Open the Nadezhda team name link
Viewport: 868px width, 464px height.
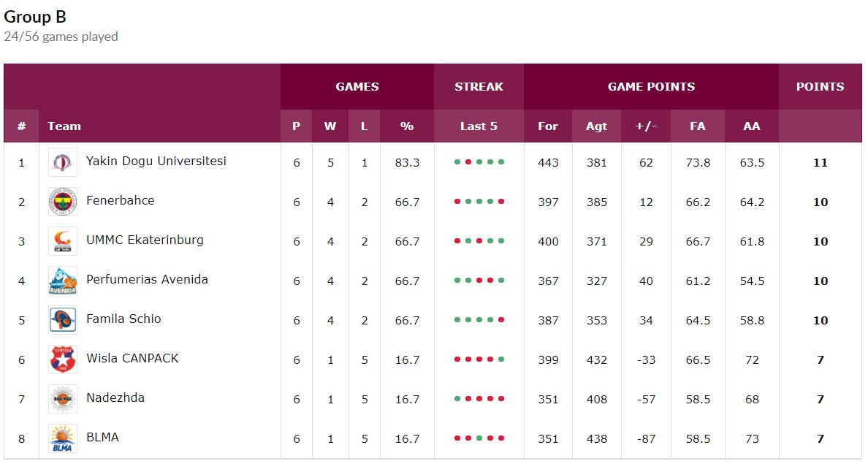point(115,398)
